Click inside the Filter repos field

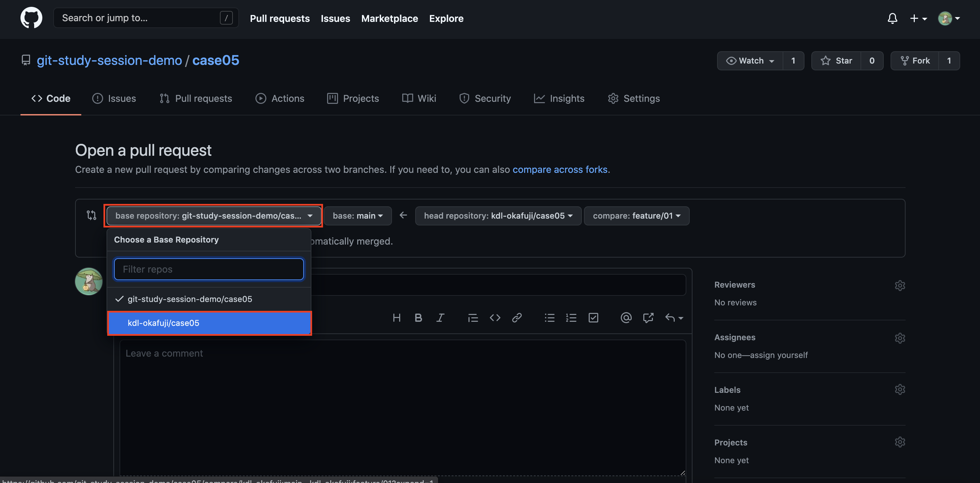(209, 269)
